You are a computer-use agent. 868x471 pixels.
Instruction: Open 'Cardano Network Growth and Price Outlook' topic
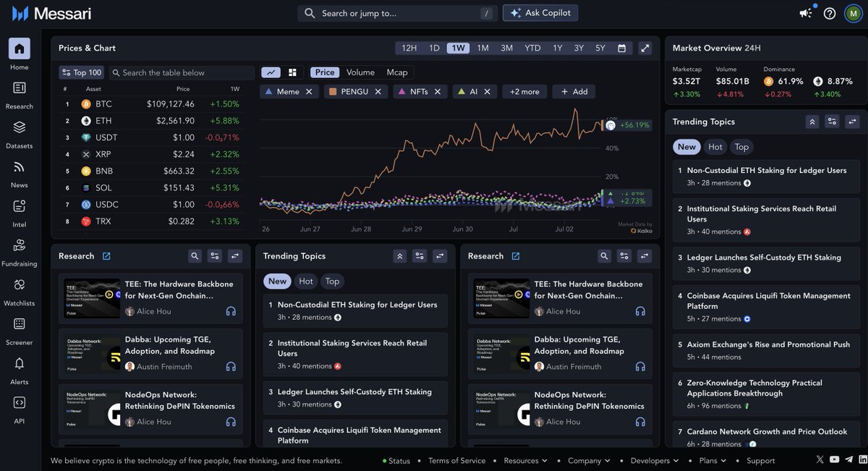[766, 436]
